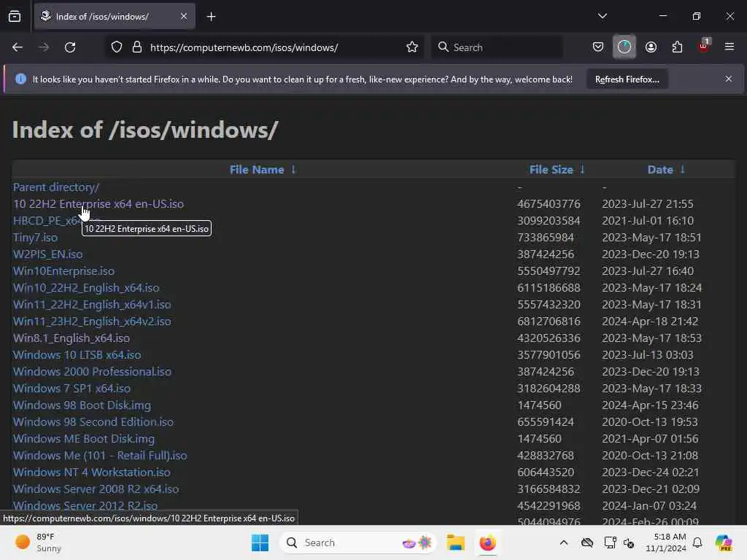Open the W2PIS_EN.iso link
This screenshot has height=560, width=747.
[x=47, y=254]
